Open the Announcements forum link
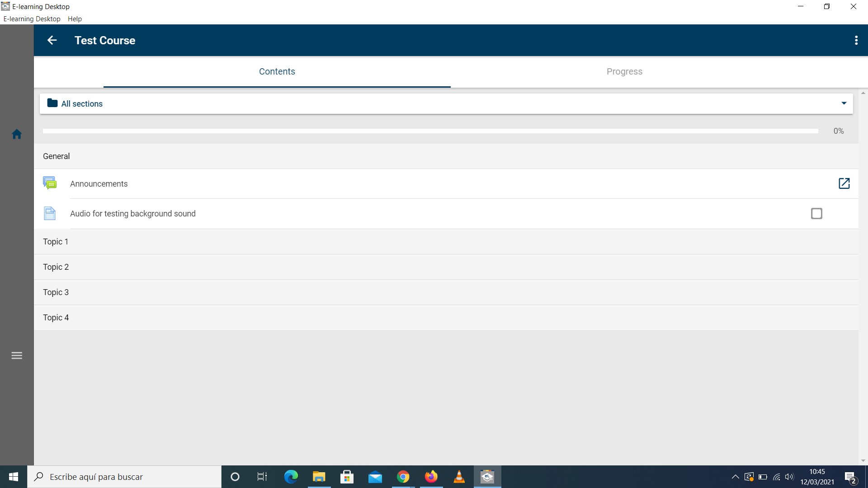868x488 pixels. (99, 184)
